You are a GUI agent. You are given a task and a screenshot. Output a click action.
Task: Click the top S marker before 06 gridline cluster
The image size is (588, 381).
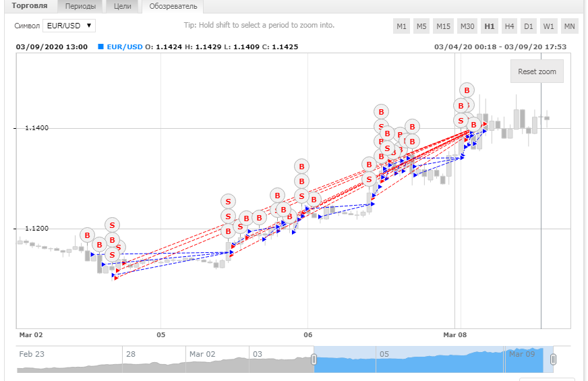pyautogui.click(x=228, y=202)
